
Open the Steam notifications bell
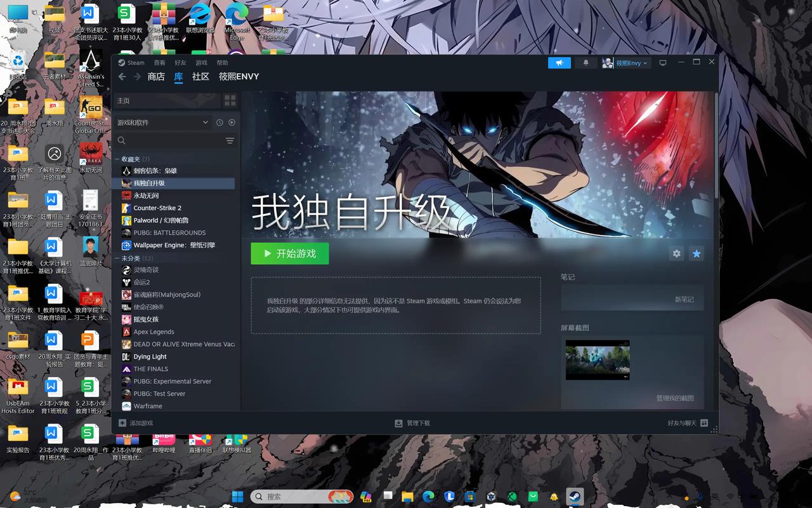pyautogui.click(x=586, y=63)
